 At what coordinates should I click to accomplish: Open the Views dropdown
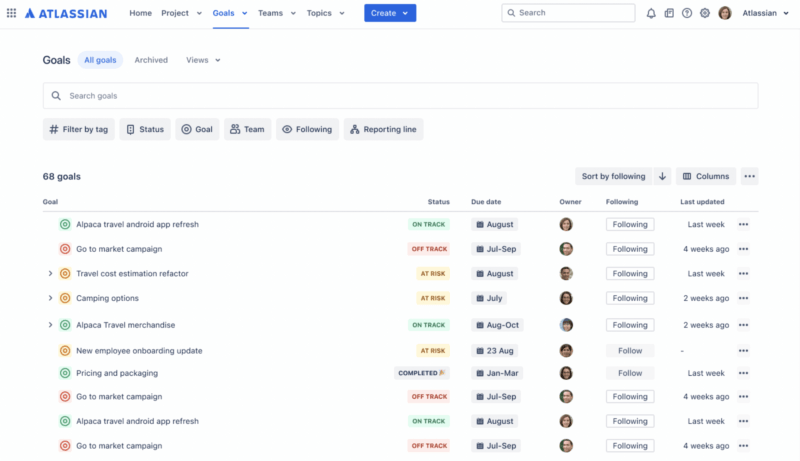pyautogui.click(x=203, y=60)
